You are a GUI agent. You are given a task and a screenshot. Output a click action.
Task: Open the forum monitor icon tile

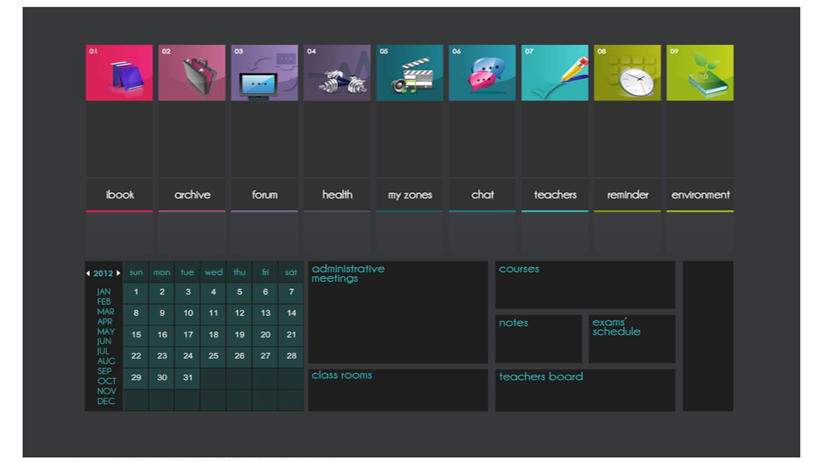pos(264,73)
